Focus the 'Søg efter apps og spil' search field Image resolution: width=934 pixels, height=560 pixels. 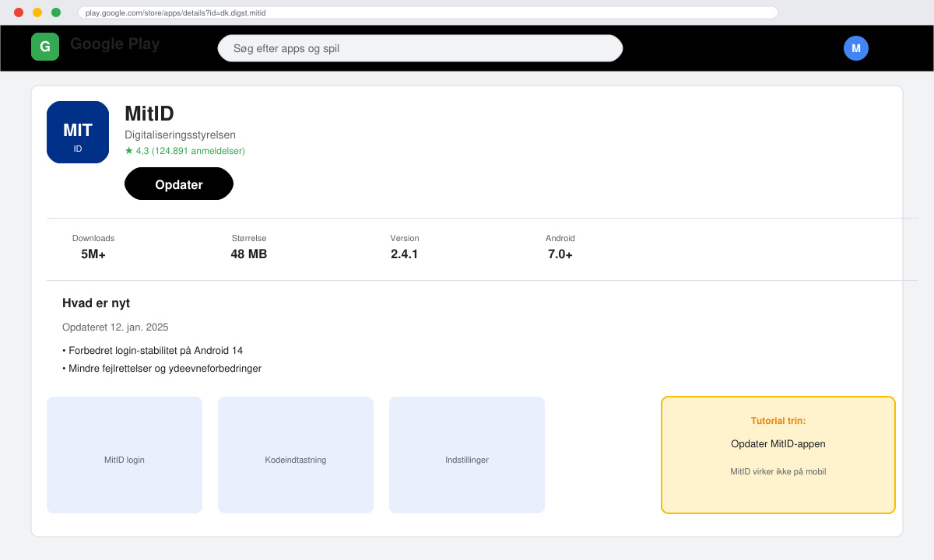tap(420, 48)
